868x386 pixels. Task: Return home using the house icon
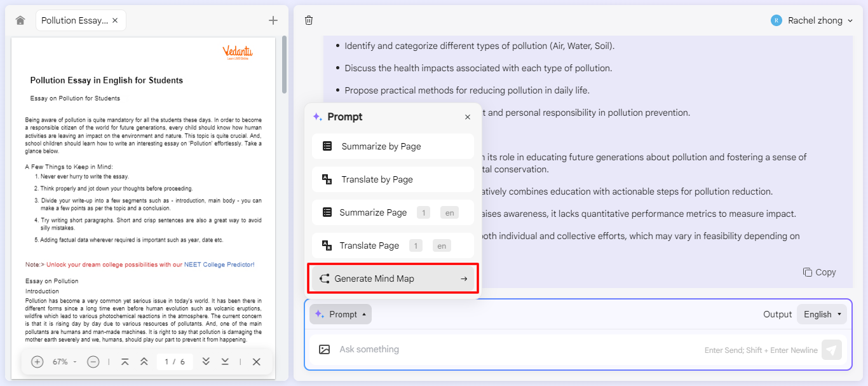tap(20, 20)
